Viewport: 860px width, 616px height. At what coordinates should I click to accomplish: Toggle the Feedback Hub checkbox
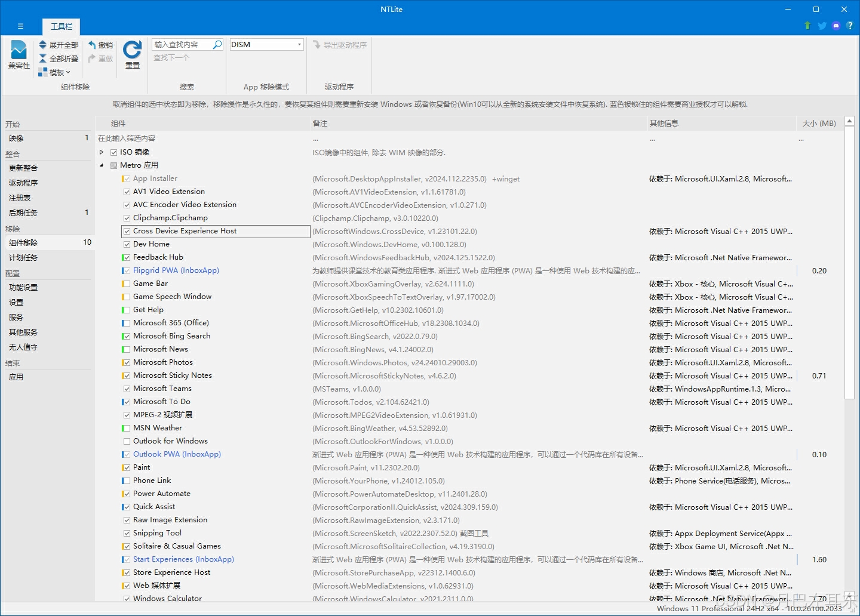(127, 257)
